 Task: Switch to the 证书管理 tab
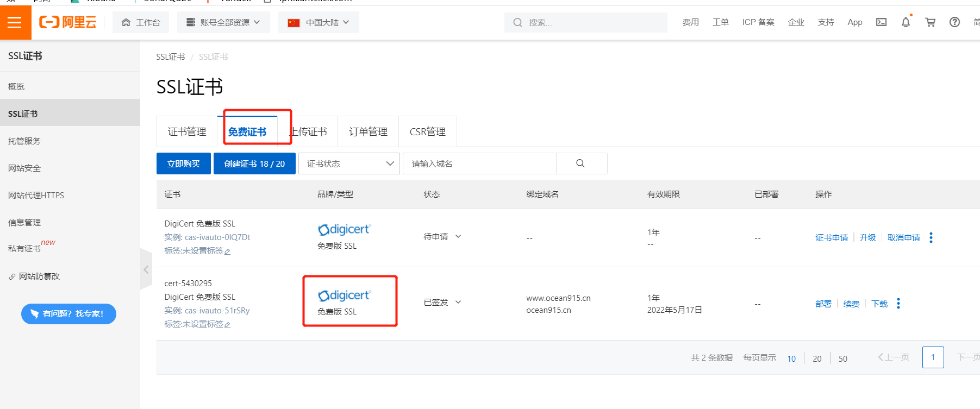point(187,131)
